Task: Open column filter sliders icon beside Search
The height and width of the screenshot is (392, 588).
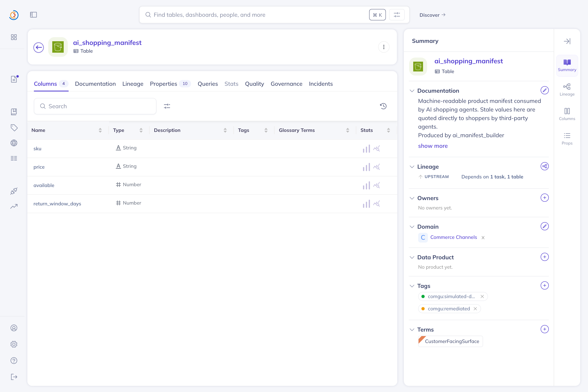Action: pos(167,106)
